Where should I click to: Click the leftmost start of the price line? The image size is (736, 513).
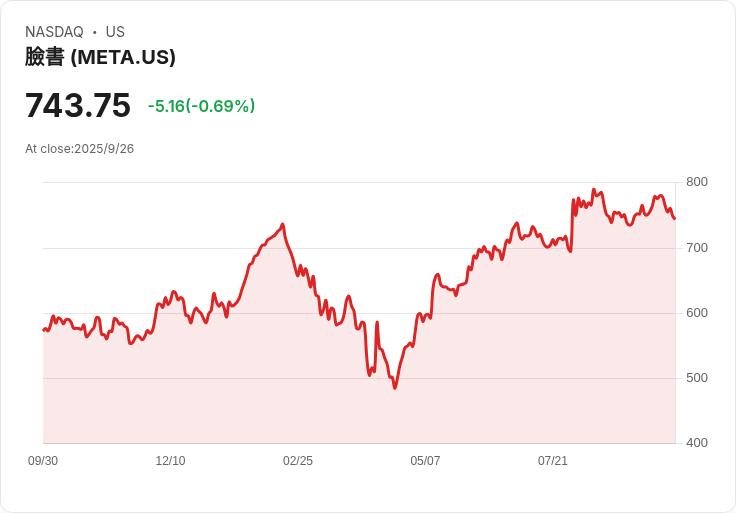(x=43, y=329)
